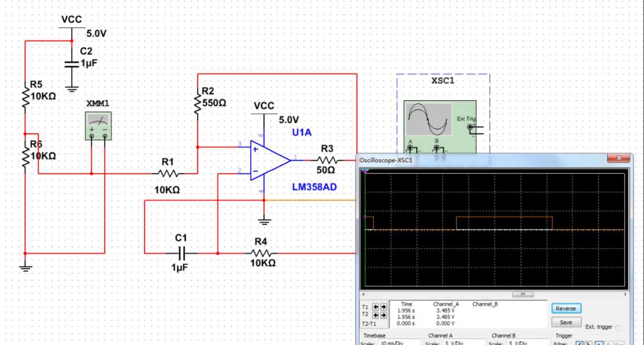This screenshot has height=345, width=644.
Task: Select the ground symbol below capacitor C2
Action: (x=72, y=88)
